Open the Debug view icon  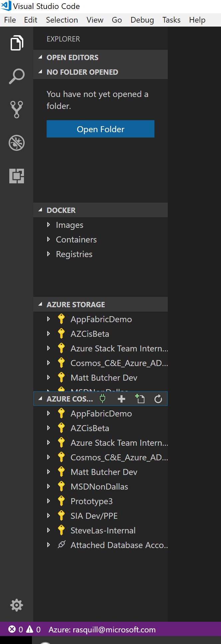point(17,143)
